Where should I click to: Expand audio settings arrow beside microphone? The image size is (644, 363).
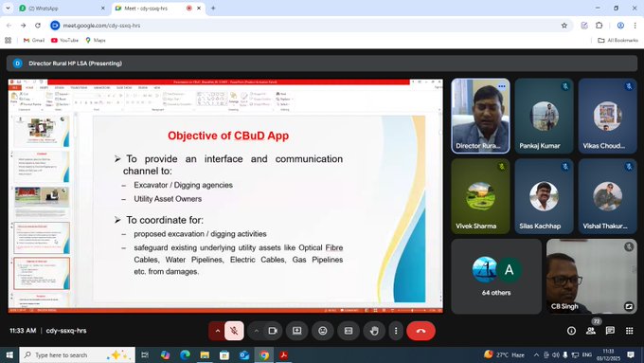coord(217,331)
